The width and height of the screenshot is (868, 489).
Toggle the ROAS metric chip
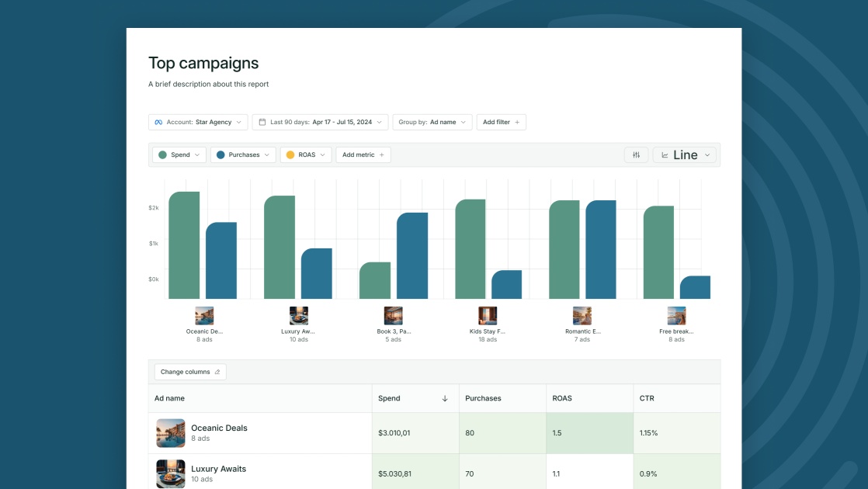point(305,154)
